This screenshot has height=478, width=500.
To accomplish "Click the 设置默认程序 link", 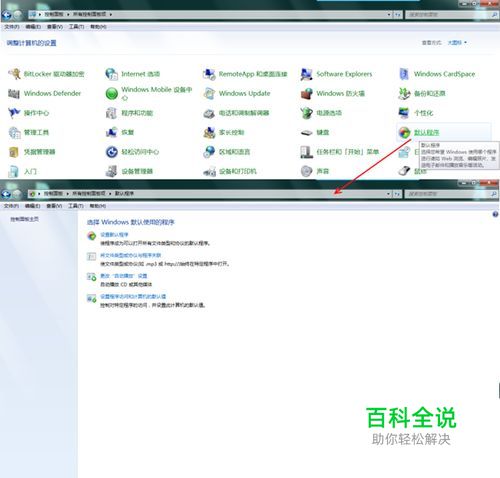I will pos(114,235).
